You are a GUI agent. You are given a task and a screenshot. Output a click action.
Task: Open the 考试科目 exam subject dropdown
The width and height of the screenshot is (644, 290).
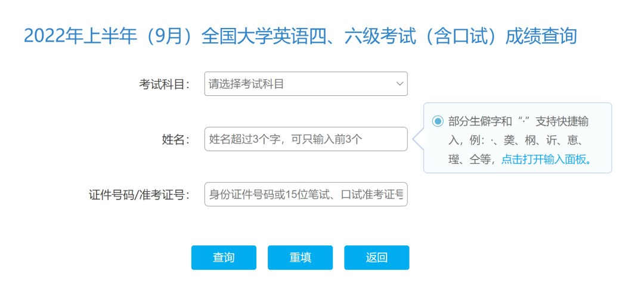click(x=305, y=84)
